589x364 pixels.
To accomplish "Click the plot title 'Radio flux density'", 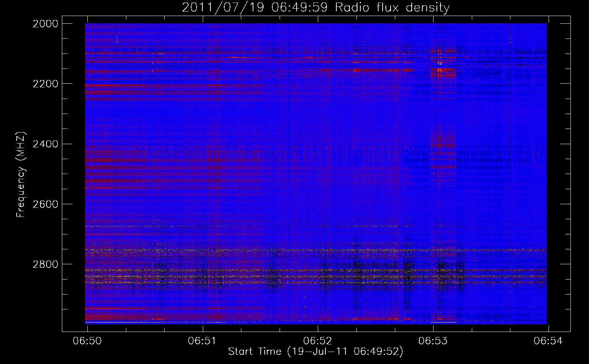I will [x=316, y=8].
